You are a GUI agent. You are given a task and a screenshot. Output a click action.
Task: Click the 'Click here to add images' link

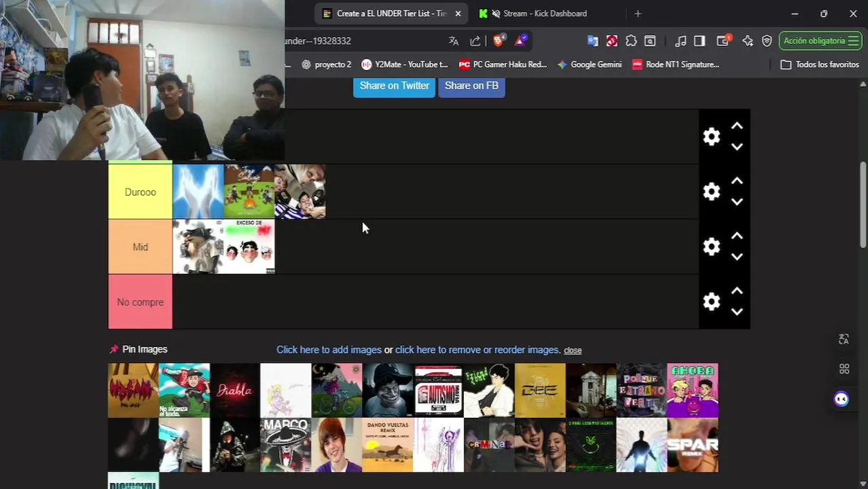pyautogui.click(x=329, y=350)
